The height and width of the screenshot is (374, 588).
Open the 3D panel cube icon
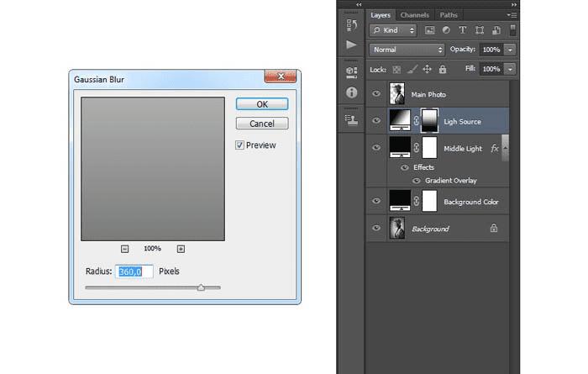click(351, 71)
